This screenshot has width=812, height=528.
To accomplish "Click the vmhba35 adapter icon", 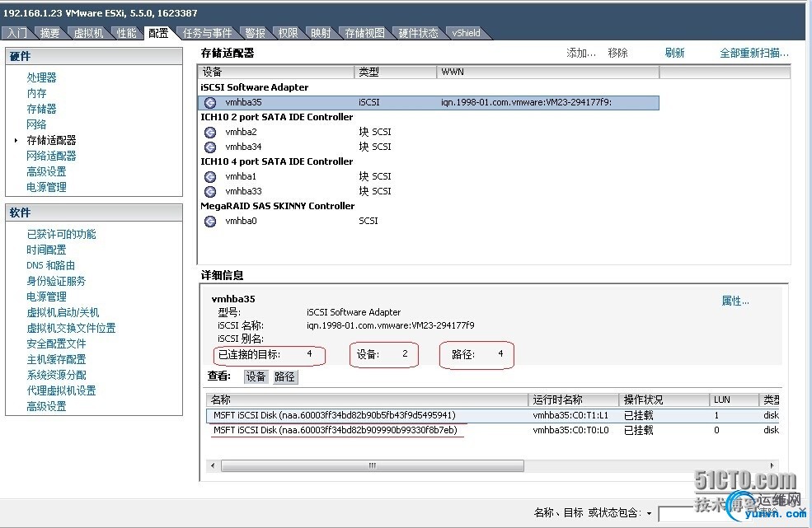I will tap(209, 102).
